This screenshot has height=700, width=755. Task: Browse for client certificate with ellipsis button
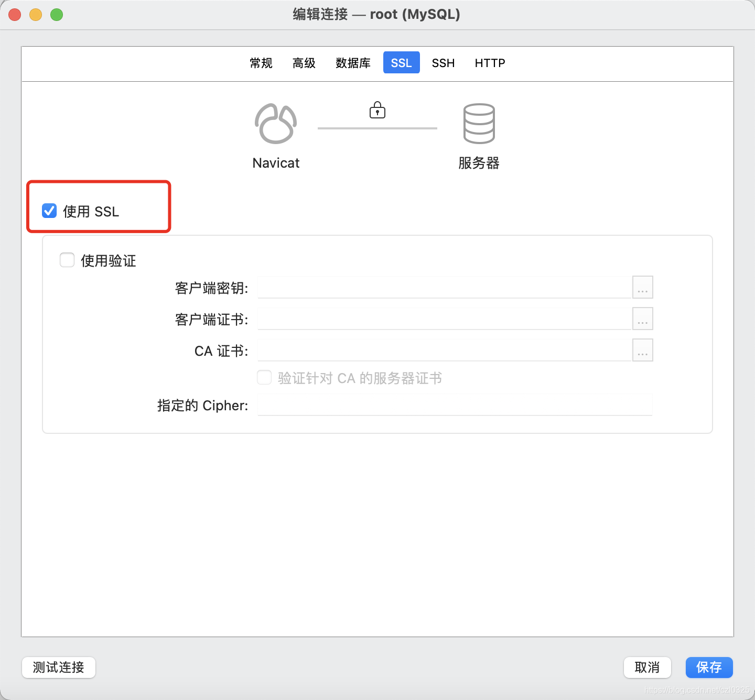coord(642,319)
